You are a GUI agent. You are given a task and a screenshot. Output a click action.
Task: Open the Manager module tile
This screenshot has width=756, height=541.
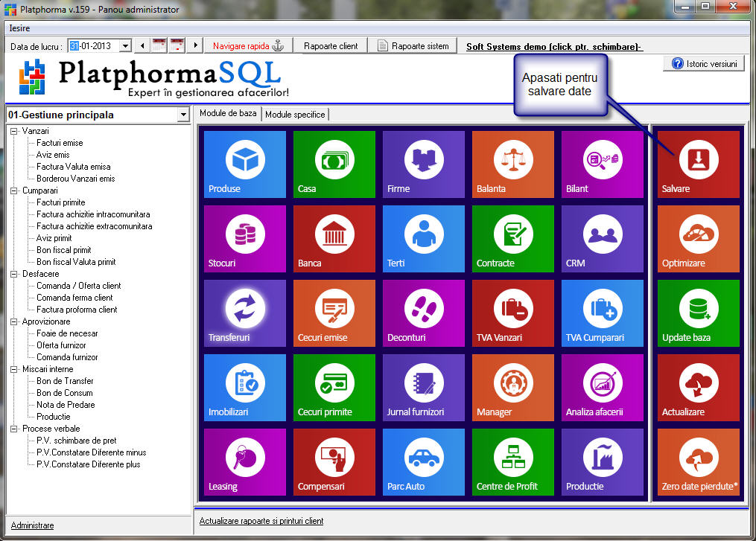[513, 388]
